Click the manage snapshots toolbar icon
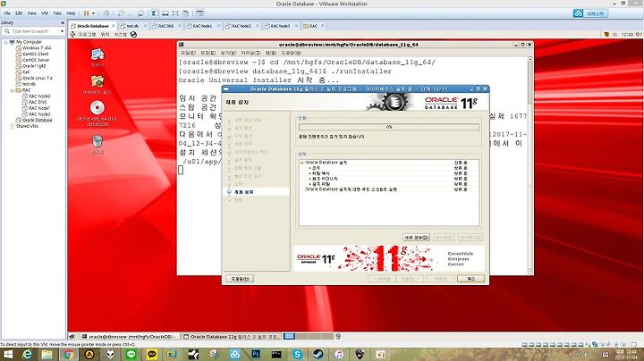The image size is (644, 361). [141, 13]
